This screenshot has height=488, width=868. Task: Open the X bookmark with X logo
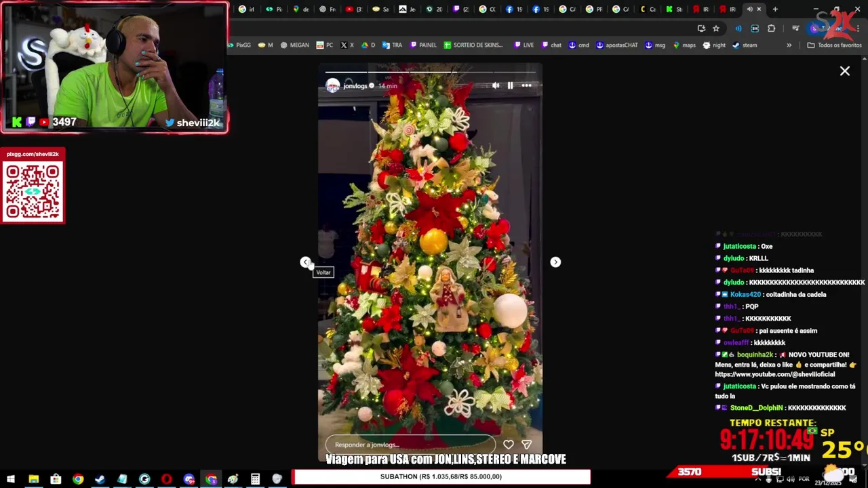click(347, 45)
